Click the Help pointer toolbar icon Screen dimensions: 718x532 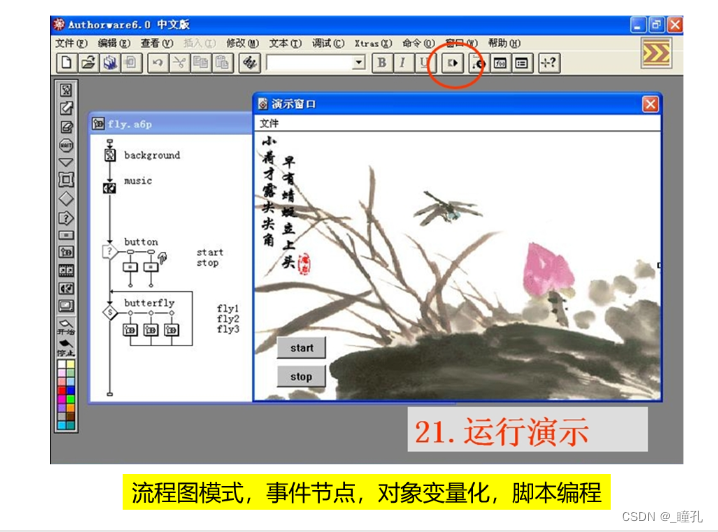tap(549, 63)
